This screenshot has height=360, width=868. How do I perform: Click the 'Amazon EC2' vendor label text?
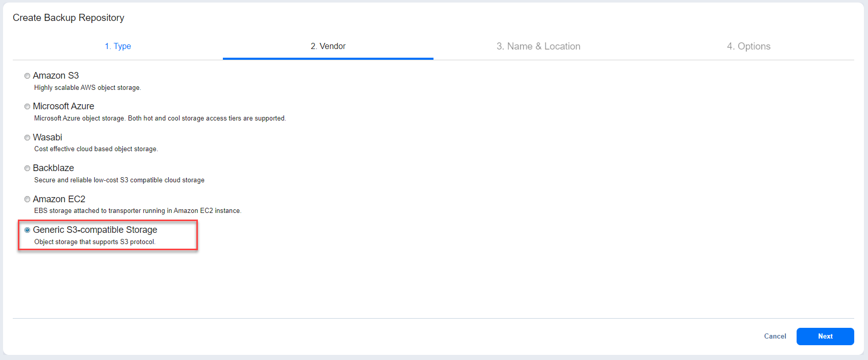[59, 199]
